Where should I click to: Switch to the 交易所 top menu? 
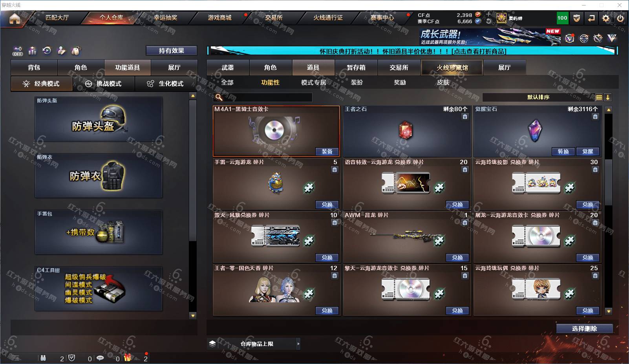(x=274, y=18)
